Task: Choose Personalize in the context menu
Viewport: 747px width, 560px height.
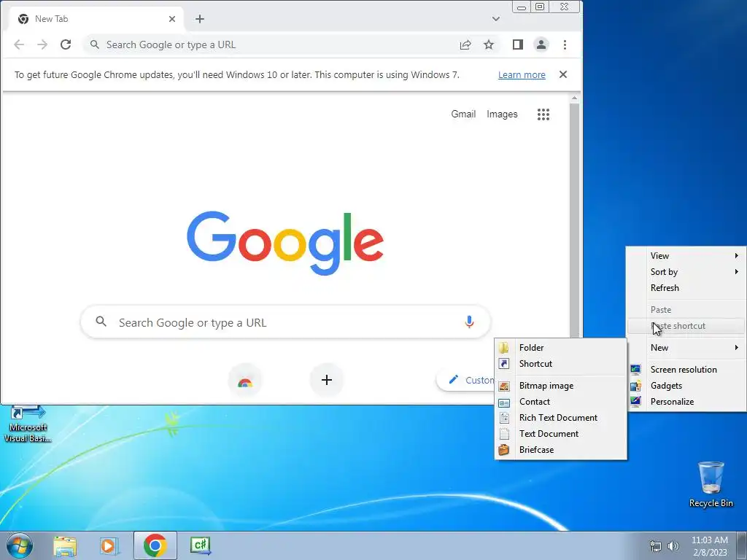Action: pos(686,402)
